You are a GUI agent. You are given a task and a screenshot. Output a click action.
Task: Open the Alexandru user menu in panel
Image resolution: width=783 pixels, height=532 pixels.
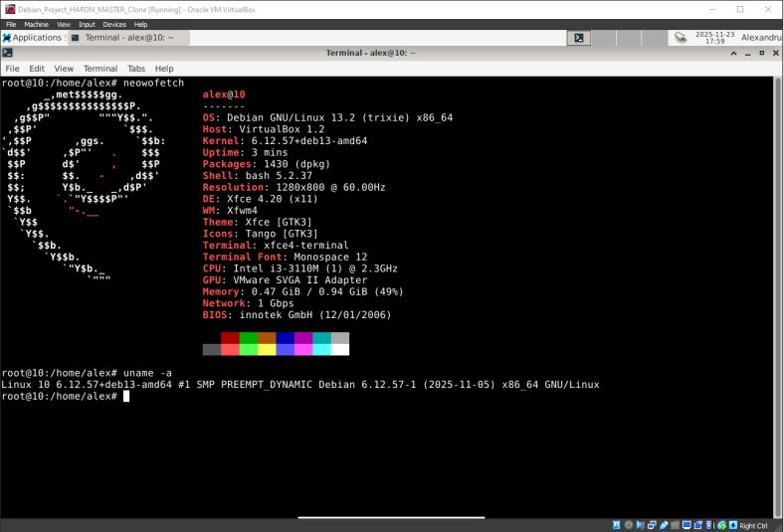tap(761, 38)
